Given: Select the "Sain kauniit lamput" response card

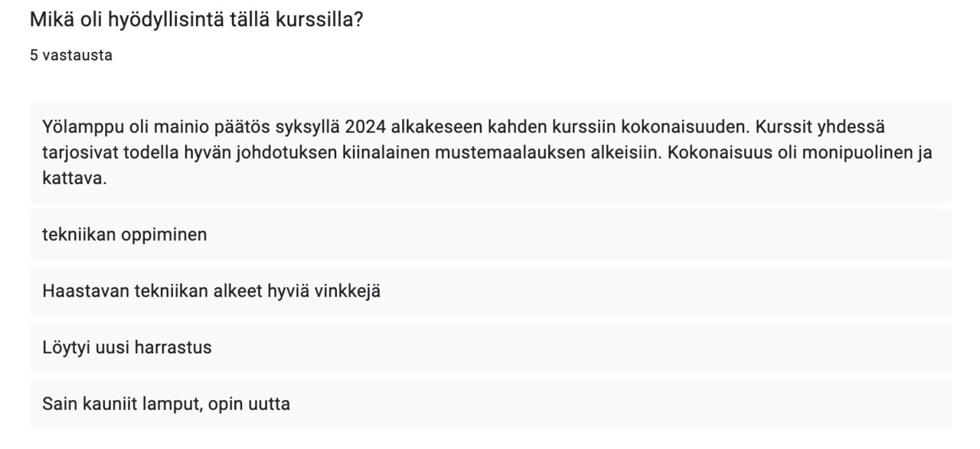Looking at the screenshot, I should (490, 404).
